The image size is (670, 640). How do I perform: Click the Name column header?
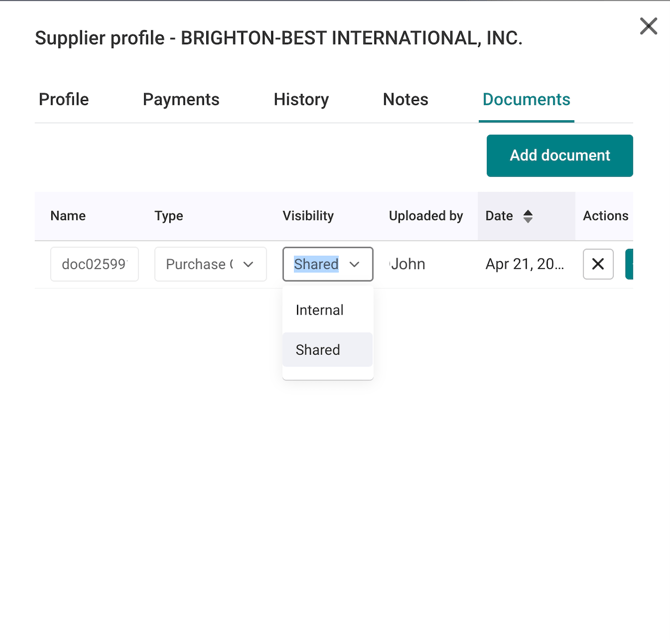click(68, 216)
